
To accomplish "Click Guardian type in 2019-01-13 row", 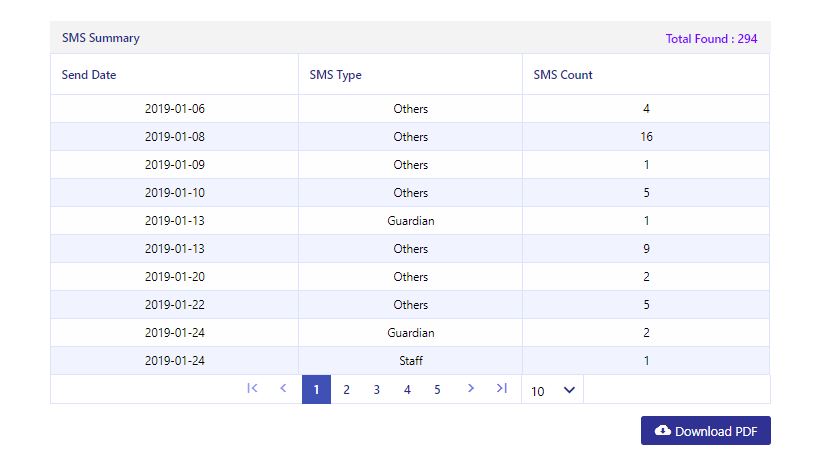I will pyautogui.click(x=411, y=221).
